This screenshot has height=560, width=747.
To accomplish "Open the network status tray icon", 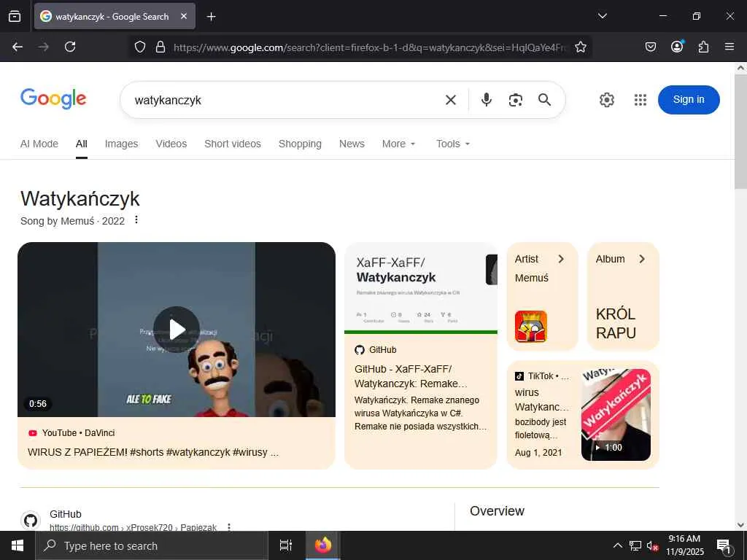I will (635, 545).
